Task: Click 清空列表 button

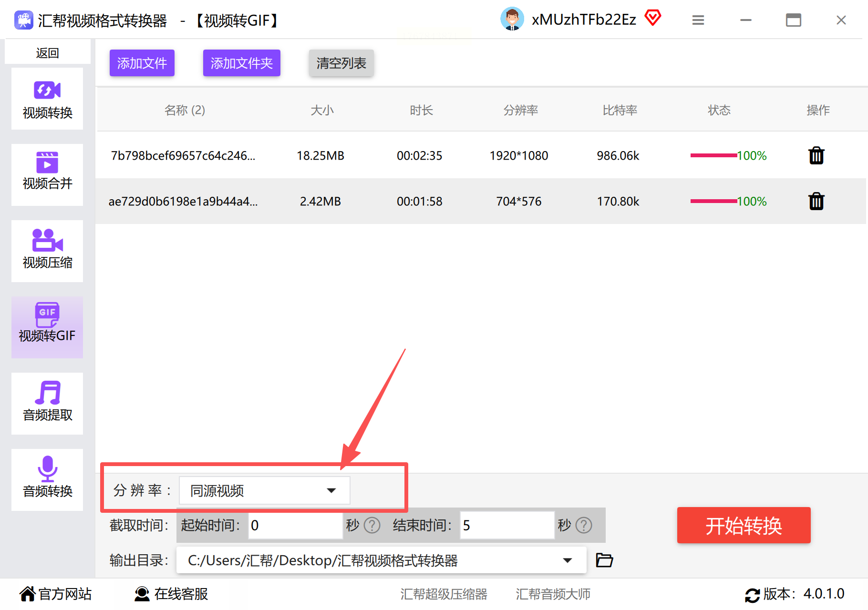Action: (x=341, y=63)
